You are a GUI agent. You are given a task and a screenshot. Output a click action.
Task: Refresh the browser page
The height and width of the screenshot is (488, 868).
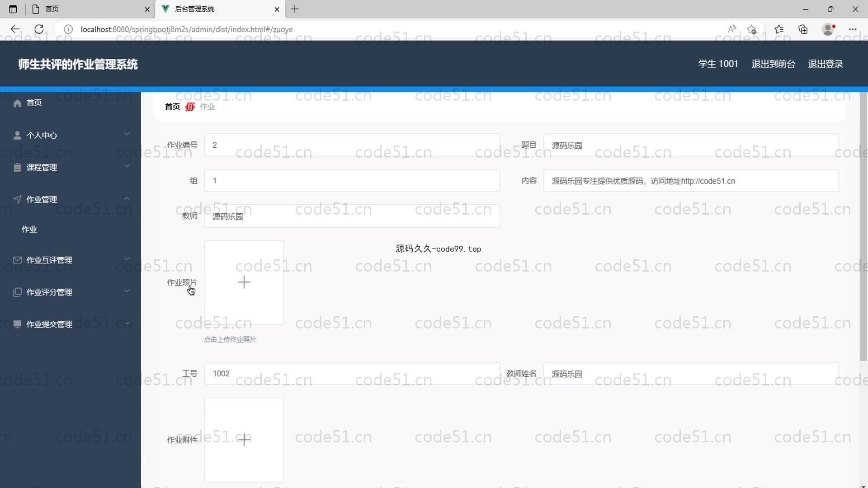click(x=39, y=29)
